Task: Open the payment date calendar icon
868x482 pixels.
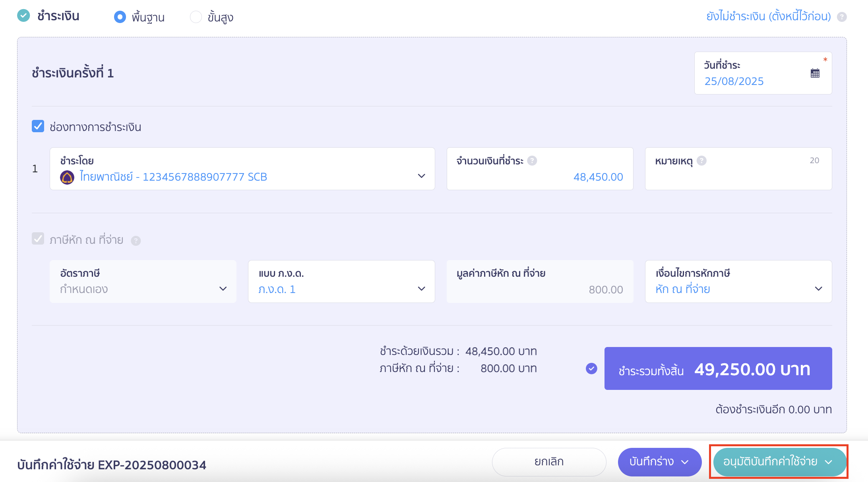Action: pos(815,73)
